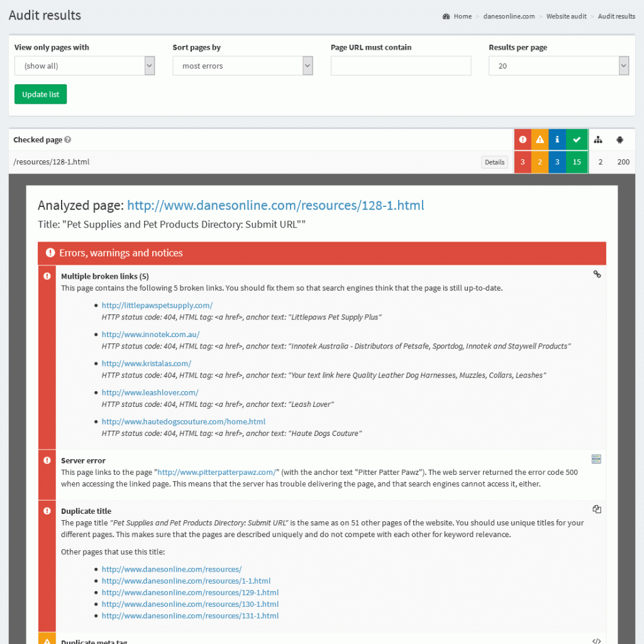
Task: Click the server icon beside Server error
Action: pos(596,458)
